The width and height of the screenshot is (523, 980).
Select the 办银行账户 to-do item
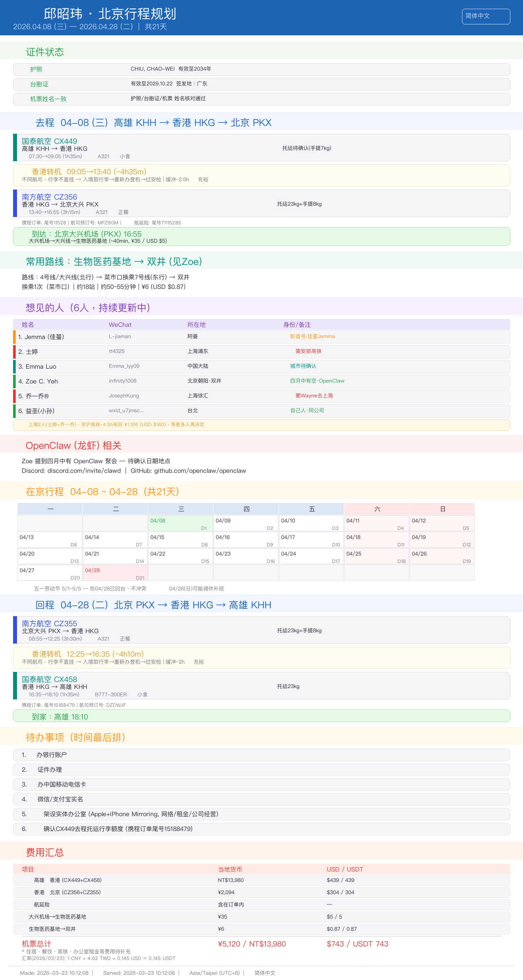click(261, 755)
